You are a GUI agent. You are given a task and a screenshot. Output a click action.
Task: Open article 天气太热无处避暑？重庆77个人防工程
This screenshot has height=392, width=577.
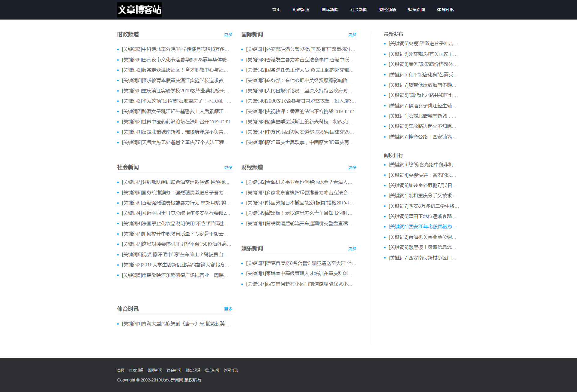[x=176, y=142]
